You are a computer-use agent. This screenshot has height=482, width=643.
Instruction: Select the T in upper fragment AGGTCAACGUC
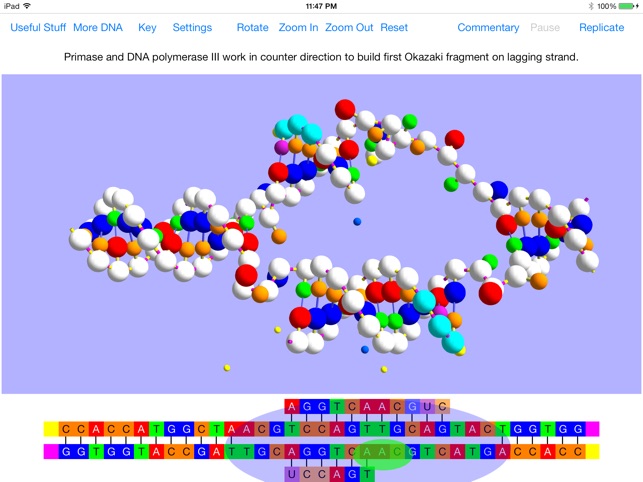(x=337, y=406)
